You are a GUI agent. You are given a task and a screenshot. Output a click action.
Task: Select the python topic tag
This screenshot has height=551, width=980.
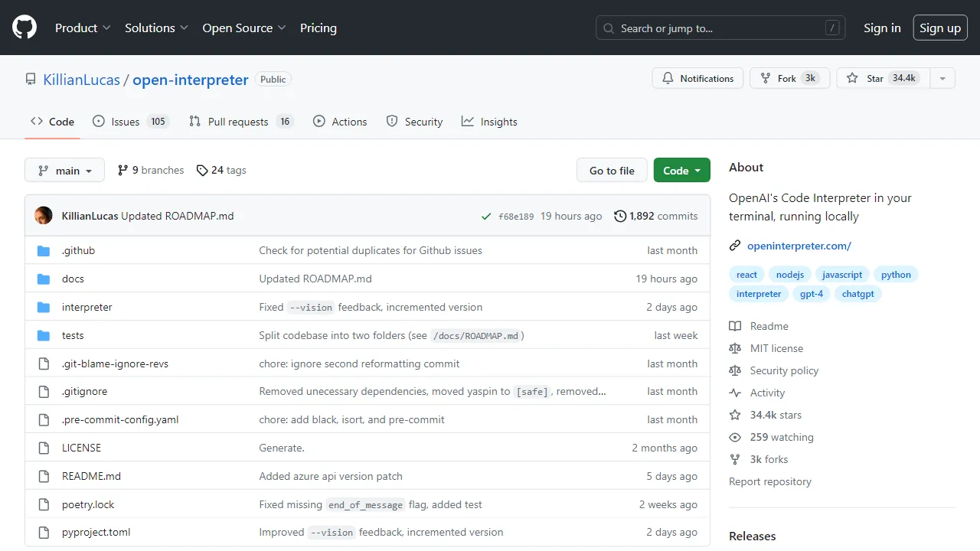pyautogui.click(x=896, y=275)
